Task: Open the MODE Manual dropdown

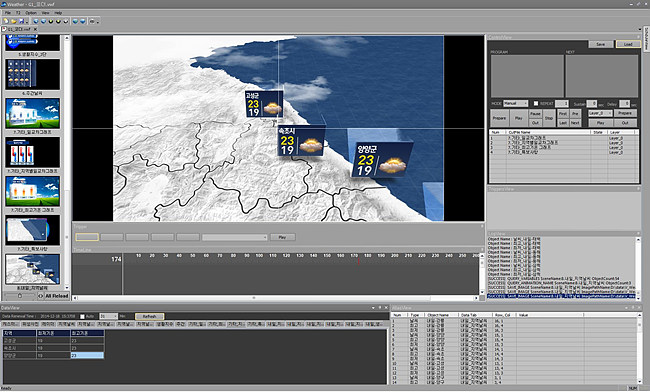Action: click(516, 103)
